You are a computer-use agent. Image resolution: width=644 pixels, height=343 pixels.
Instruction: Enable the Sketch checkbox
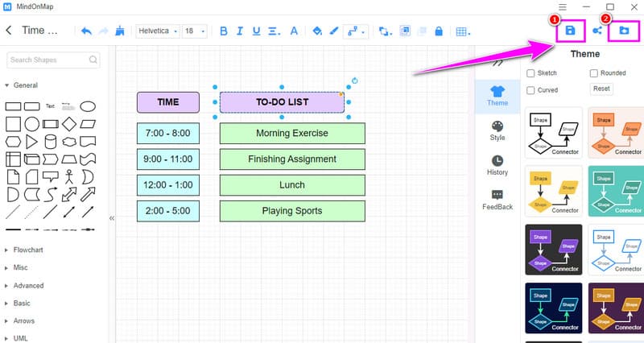point(530,73)
